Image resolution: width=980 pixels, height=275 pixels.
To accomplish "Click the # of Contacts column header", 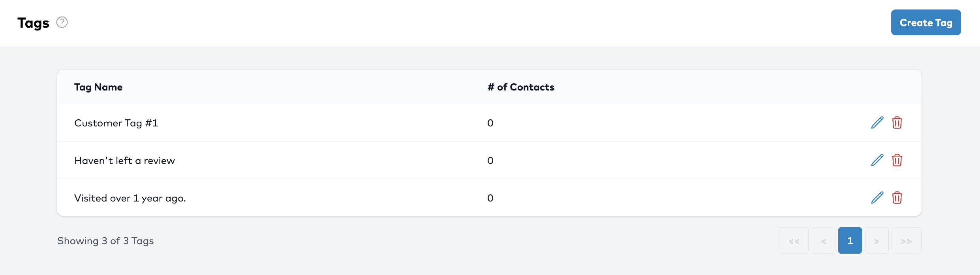I will 521,87.
